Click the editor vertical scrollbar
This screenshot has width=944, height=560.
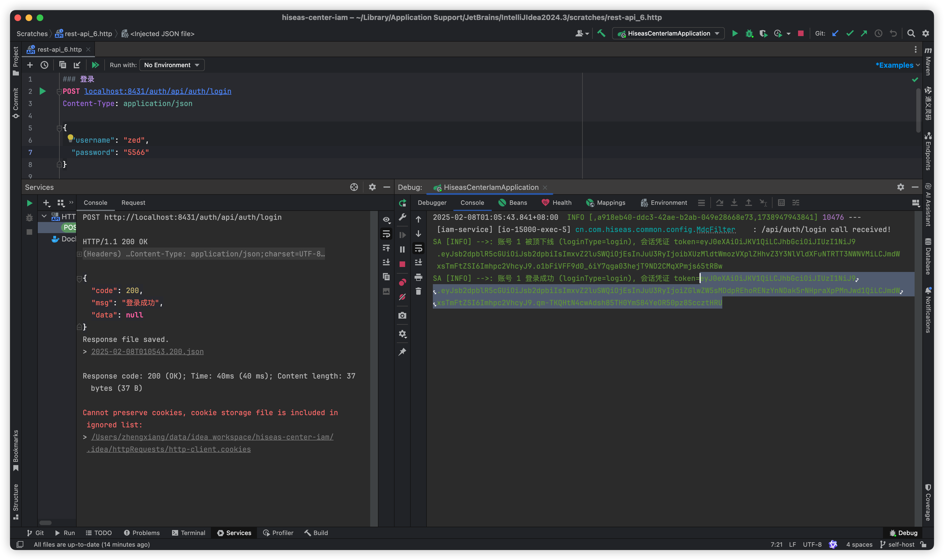pos(918,110)
